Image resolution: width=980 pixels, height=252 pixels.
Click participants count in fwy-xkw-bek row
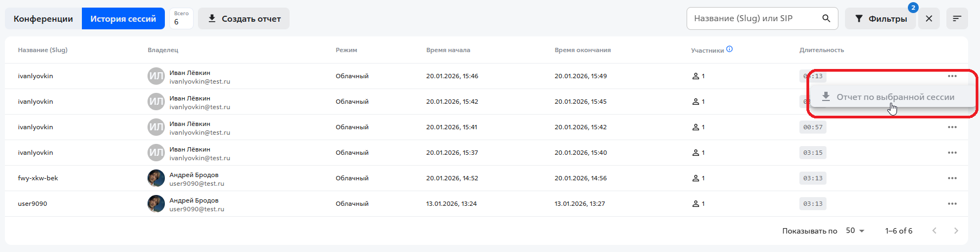699,178
